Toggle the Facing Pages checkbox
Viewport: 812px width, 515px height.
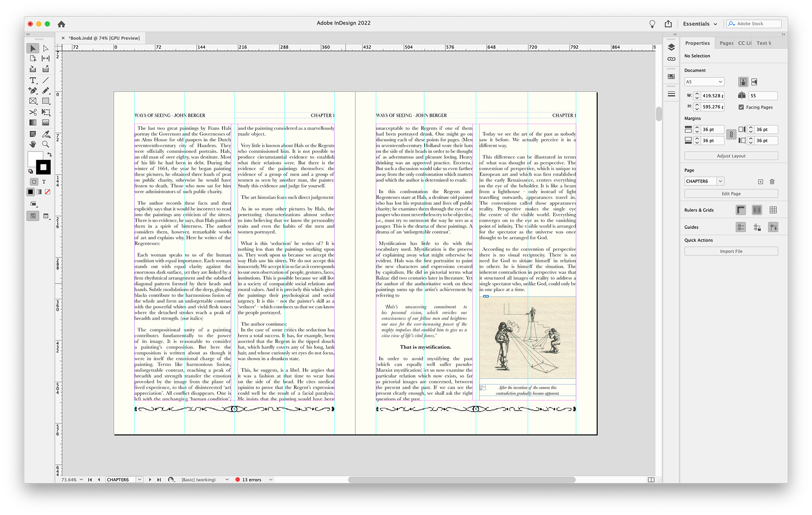[741, 107]
